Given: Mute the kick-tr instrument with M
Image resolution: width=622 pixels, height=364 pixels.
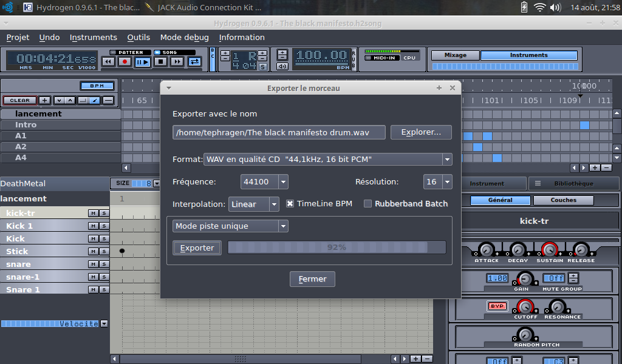Looking at the screenshot, I should click(x=93, y=213).
